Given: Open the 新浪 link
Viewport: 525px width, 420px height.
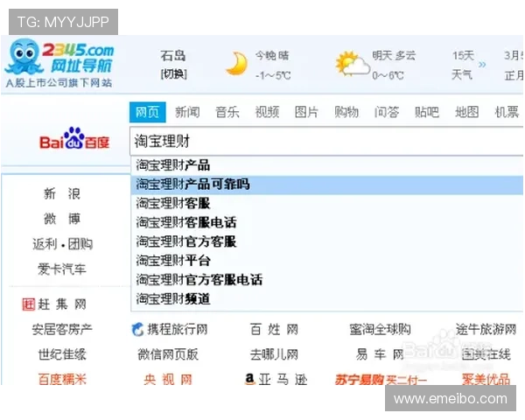Looking at the screenshot, I should 62,193.
